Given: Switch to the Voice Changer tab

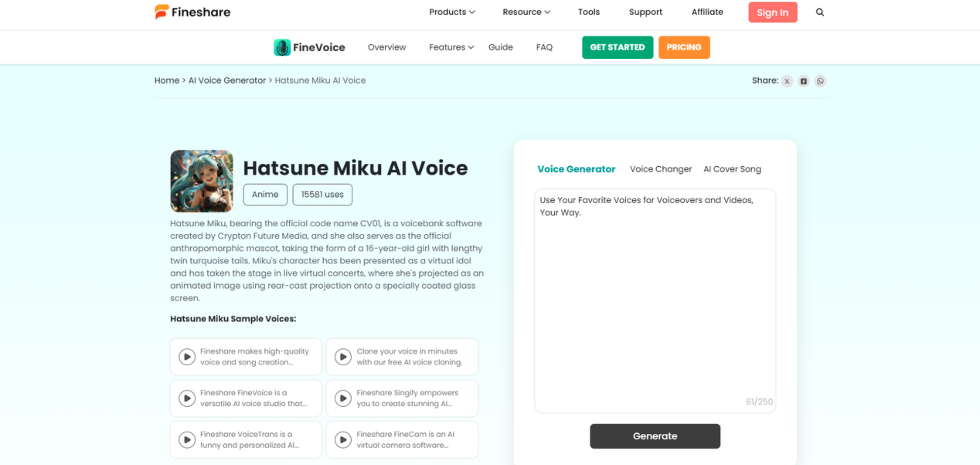Looking at the screenshot, I should [660, 169].
